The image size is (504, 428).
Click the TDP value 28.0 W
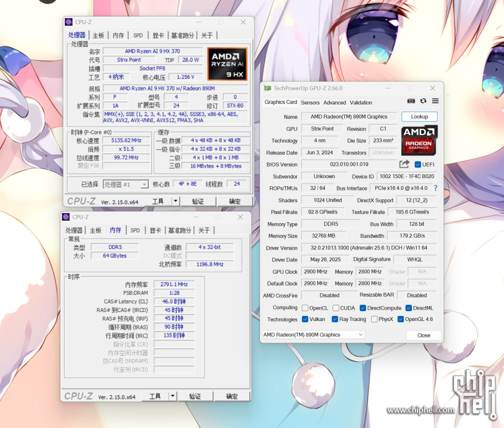(190, 60)
